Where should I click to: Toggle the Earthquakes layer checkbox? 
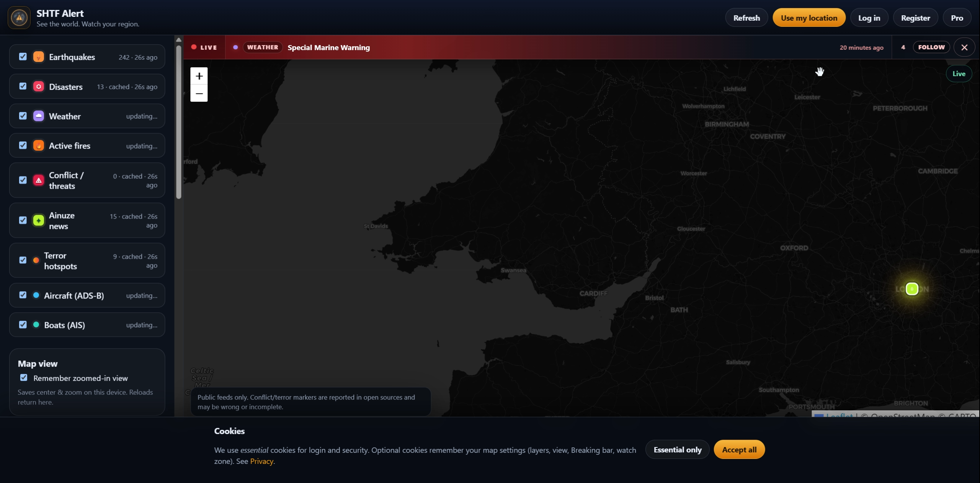[23, 57]
